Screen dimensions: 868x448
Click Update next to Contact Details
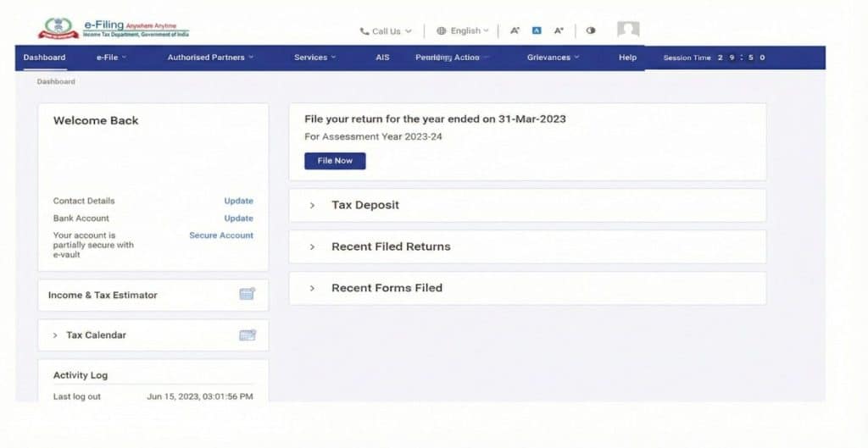[x=238, y=201]
